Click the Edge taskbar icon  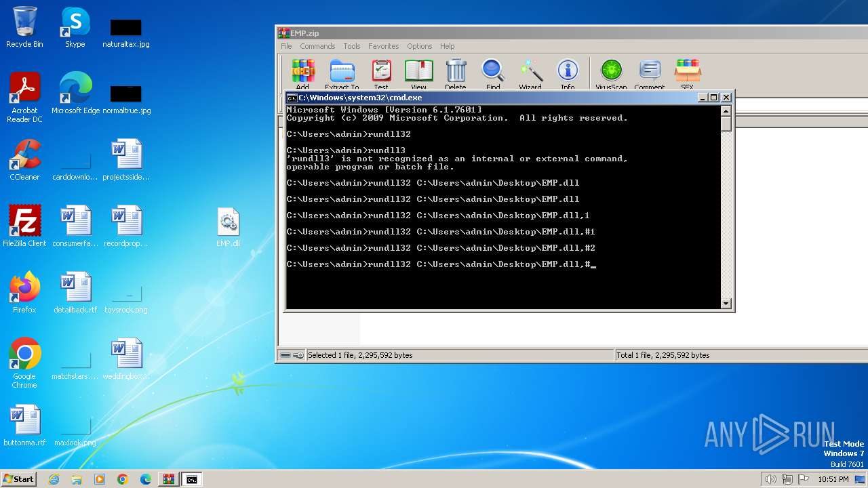coord(146,479)
